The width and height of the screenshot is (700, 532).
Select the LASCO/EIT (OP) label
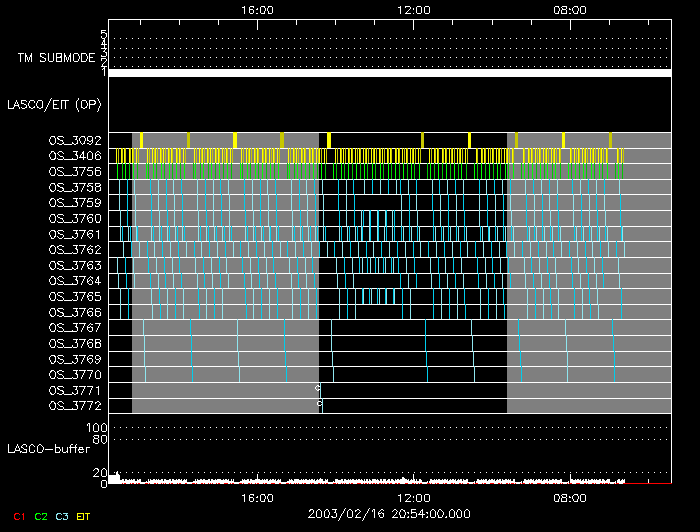54,103
